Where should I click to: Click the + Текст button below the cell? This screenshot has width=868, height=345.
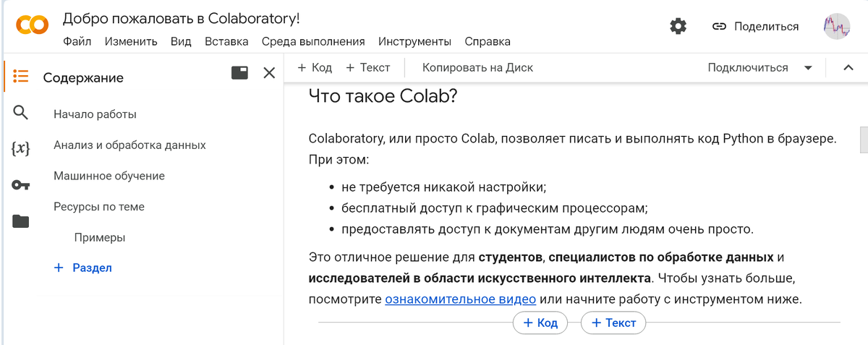coord(613,323)
